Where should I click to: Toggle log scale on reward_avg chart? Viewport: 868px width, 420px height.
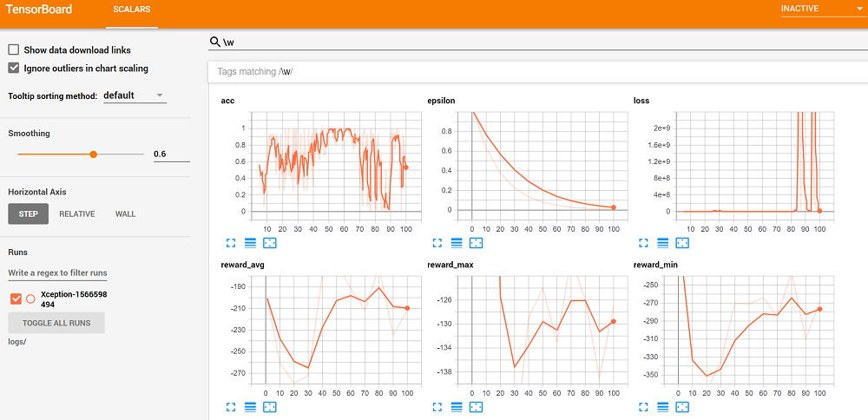(250, 405)
